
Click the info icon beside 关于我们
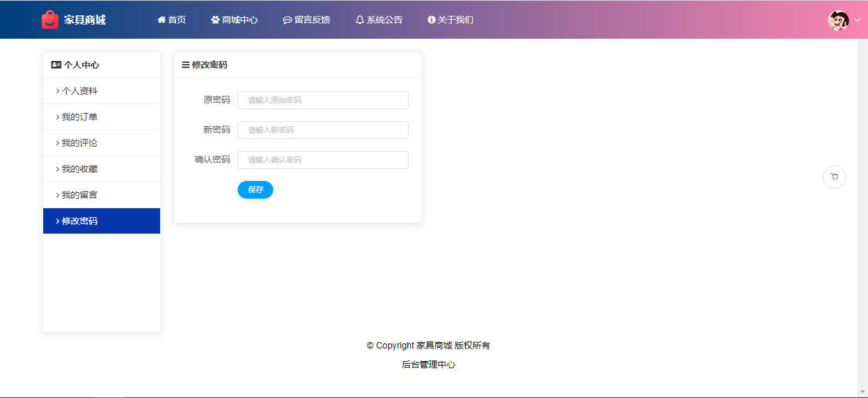[x=431, y=20]
